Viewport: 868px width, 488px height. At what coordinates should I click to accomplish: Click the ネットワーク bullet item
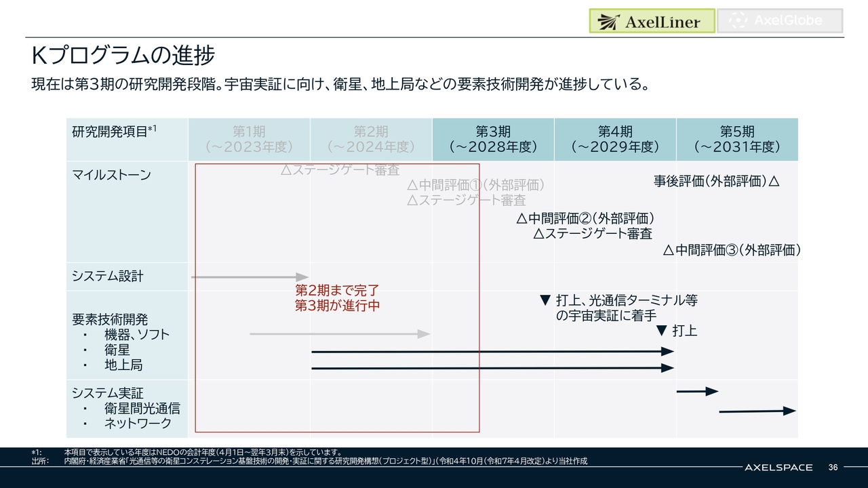pyautogui.click(x=138, y=424)
